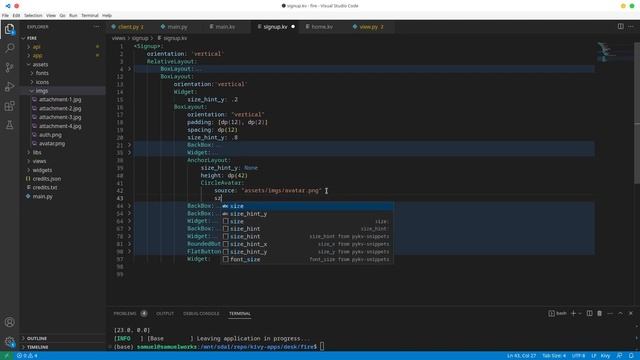Open the Explorer view in activity bar
The image size is (640, 360).
click(x=9, y=29)
